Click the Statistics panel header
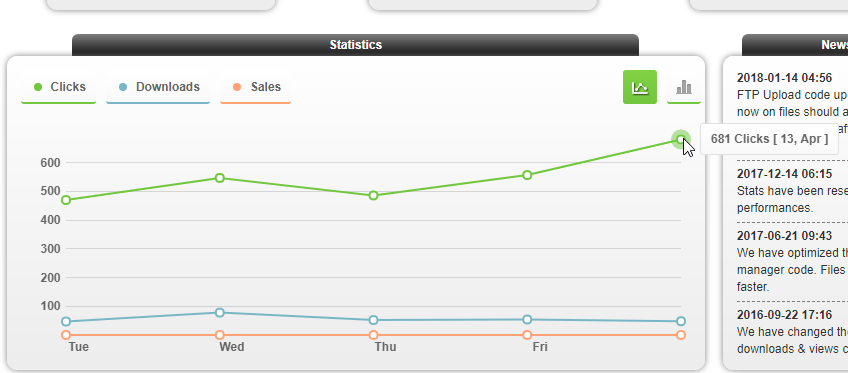The height and width of the screenshot is (373, 848). coord(355,45)
